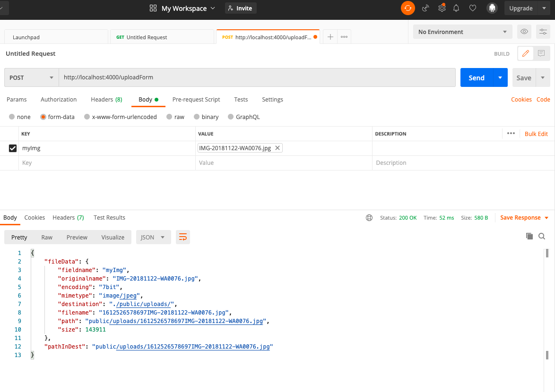Viewport: 555px width, 392px height.
Task: Open the response Headers (7) tab
Action: pos(68,218)
